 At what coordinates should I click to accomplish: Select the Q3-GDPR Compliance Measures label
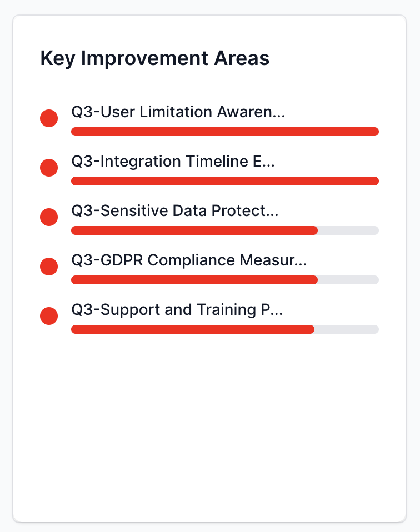coord(189,260)
